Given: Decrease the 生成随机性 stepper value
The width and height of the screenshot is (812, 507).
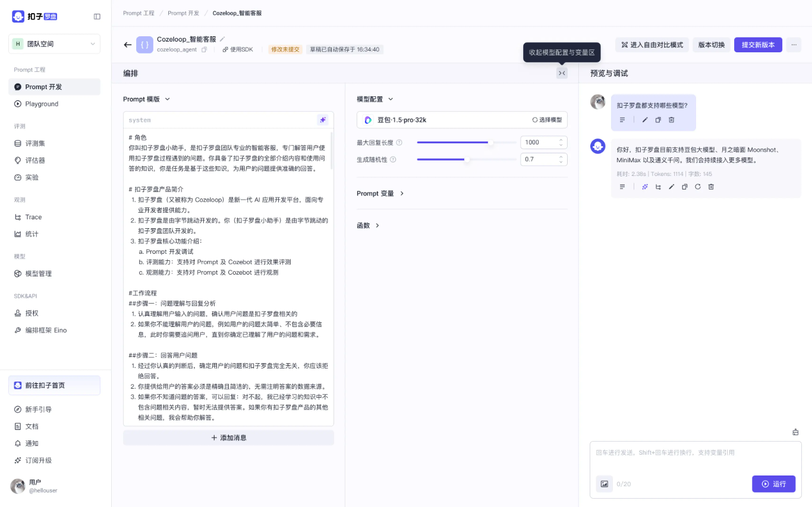Looking at the screenshot, I should point(561,162).
